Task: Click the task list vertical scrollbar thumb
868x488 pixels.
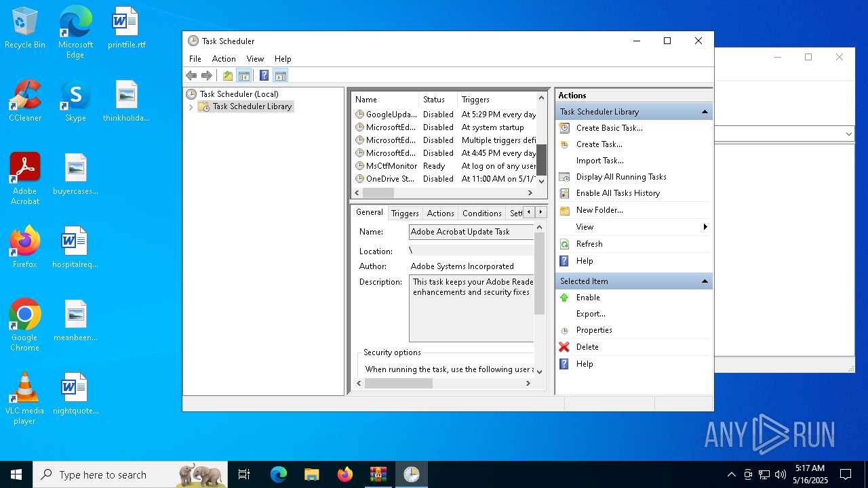Action: [x=541, y=160]
